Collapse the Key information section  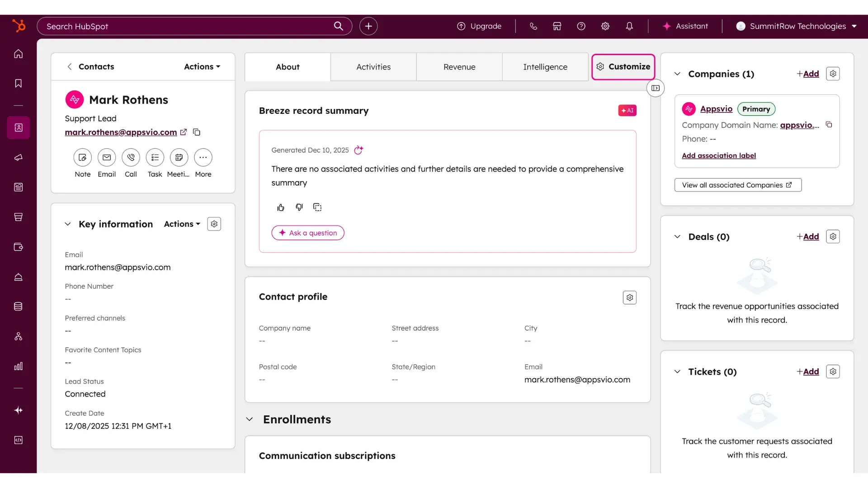pos(68,224)
